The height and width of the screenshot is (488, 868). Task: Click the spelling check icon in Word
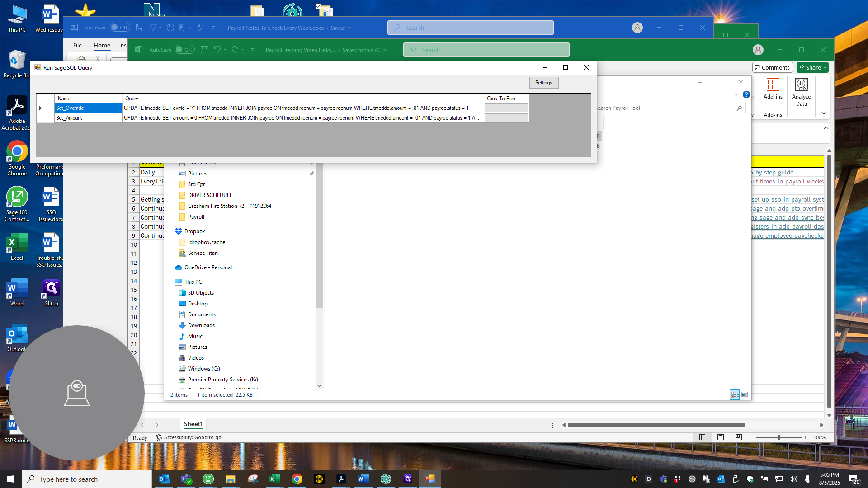[200, 28]
